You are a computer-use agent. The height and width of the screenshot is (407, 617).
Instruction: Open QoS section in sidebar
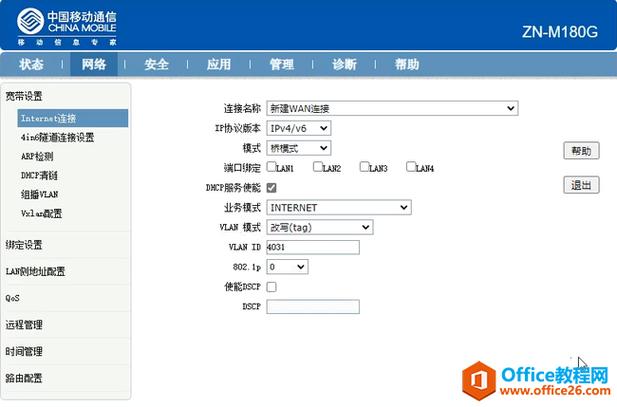(13, 298)
